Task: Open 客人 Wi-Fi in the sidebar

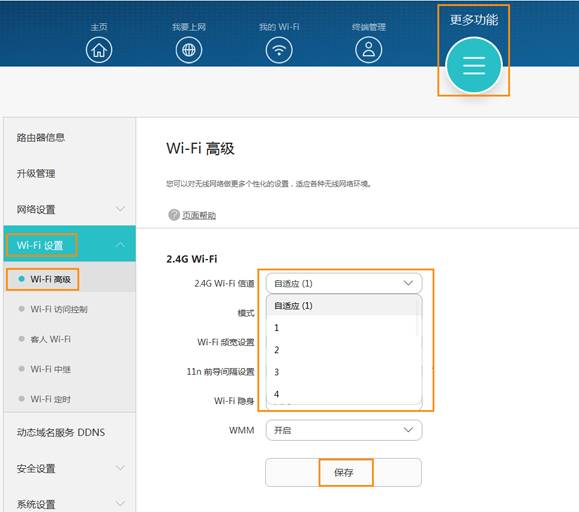Action: point(51,339)
